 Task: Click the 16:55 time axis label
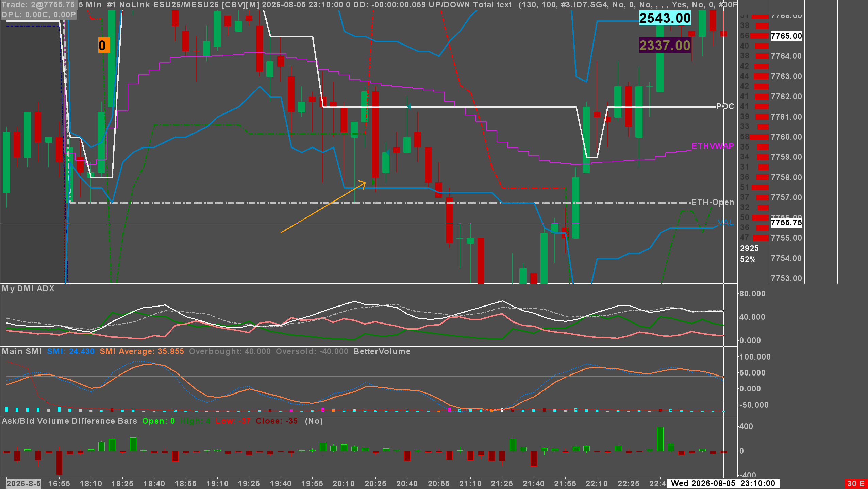[59, 483]
